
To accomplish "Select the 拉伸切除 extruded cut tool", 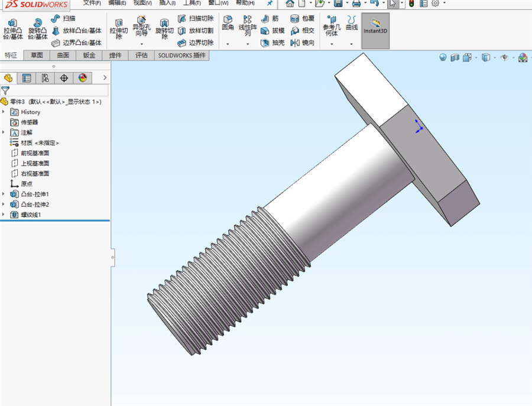I will click(x=119, y=29).
